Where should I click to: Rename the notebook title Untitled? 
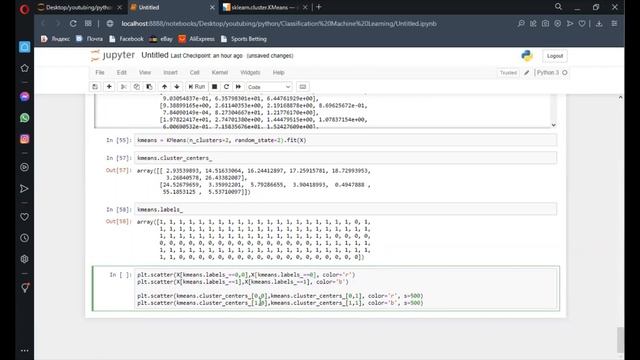(155, 55)
